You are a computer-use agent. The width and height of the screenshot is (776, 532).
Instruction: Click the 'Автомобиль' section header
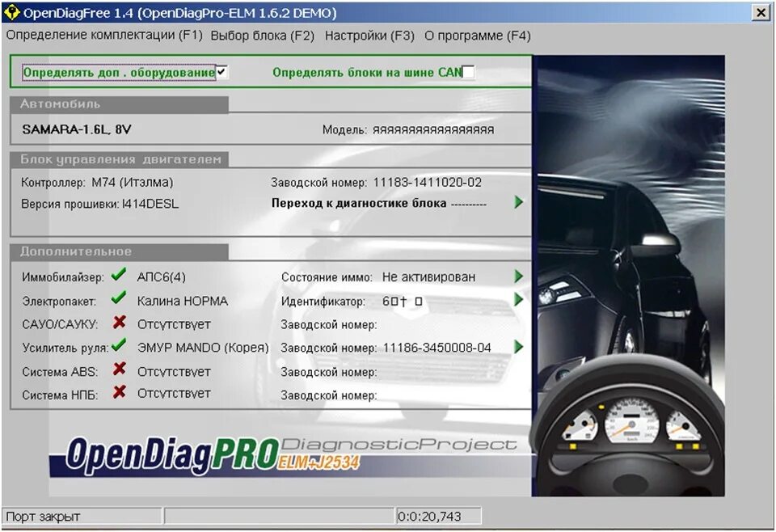pyautogui.click(x=120, y=104)
